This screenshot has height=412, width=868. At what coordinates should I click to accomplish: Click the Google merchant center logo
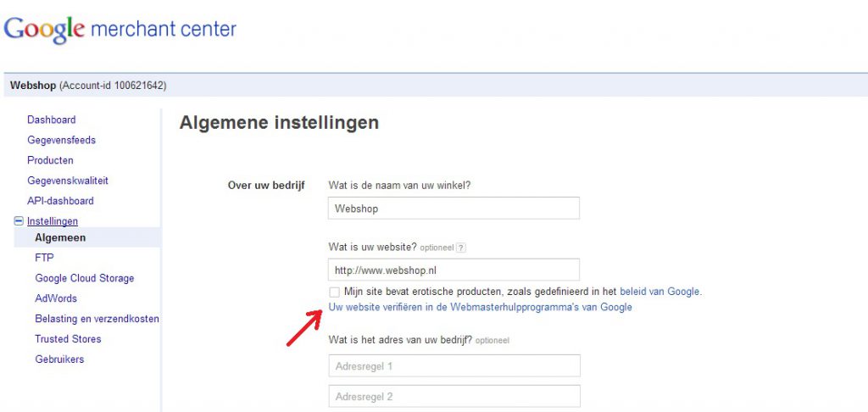pyautogui.click(x=120, y=30)
